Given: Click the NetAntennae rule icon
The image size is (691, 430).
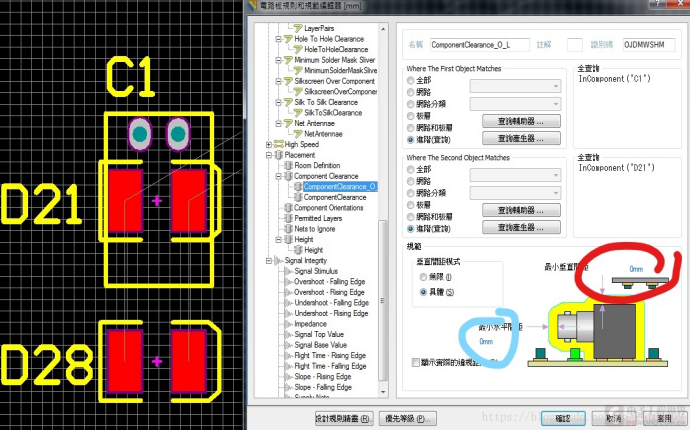Looking at the screenshot, I should 297,133.
